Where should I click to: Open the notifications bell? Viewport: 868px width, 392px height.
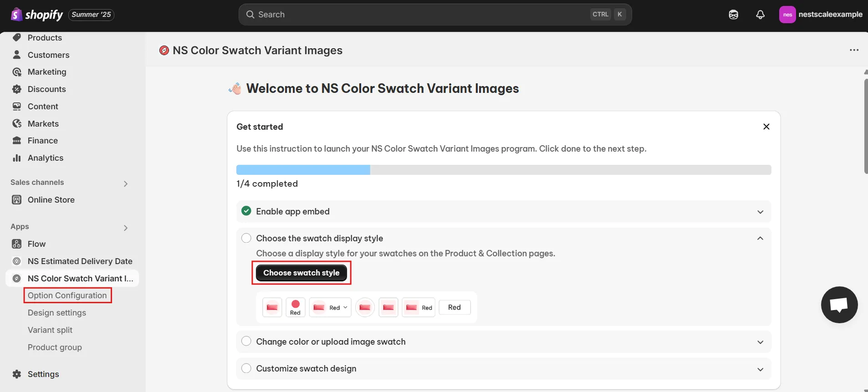[760, 15]
